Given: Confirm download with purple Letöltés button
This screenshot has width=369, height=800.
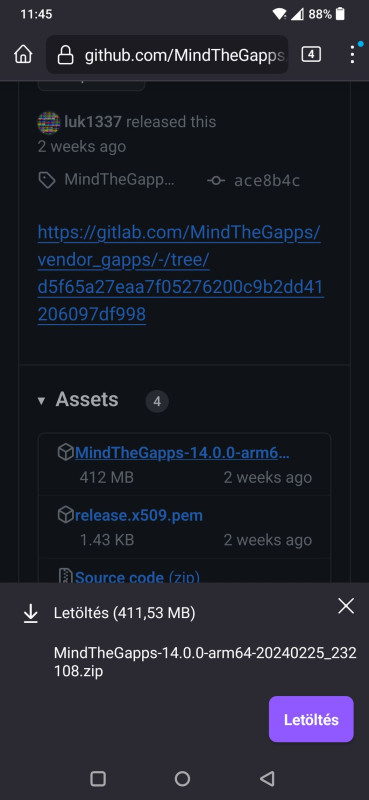Looking at the screenshot, I should [311, 719].
